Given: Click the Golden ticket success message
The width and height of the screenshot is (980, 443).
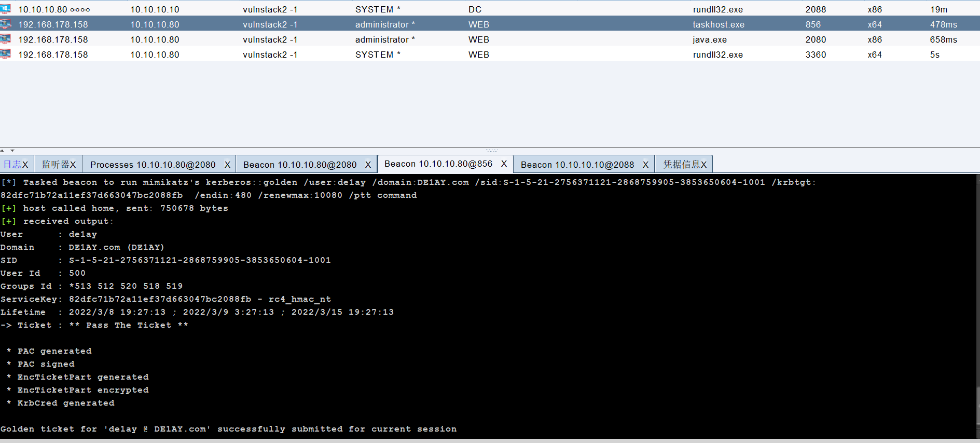Looking at the screenshot, I should pyautogui.click(x=228, y=429).
